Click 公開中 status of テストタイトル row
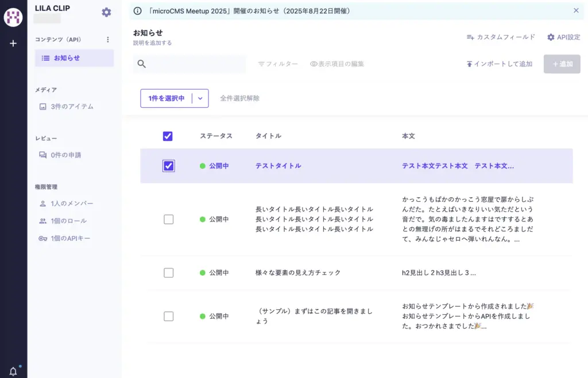Screen dimensions: 588x378 click(215, 166)
